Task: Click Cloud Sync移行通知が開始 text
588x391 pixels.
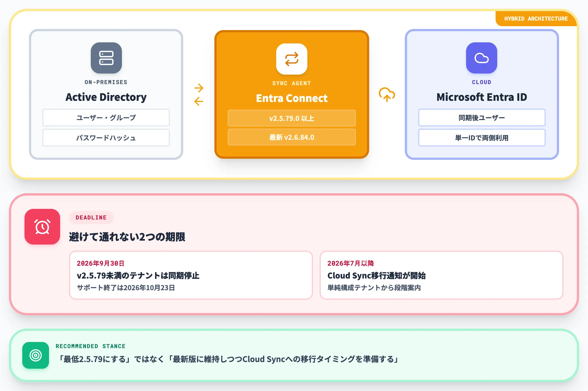Action: coord(376,275)
